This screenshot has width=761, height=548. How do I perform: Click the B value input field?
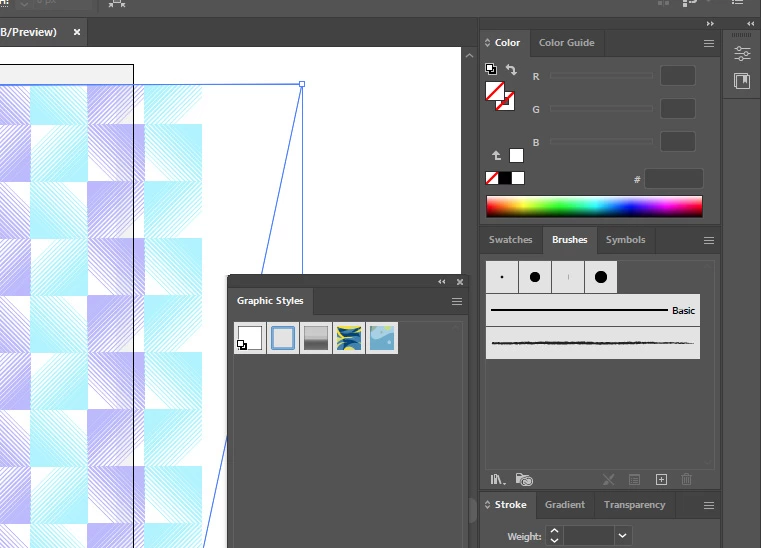coord(678,142)
